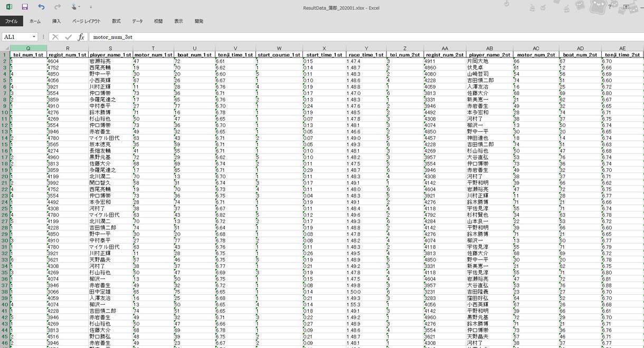
Task: Expand the Name Box dropdown arrow
Action: pos(34,37)
